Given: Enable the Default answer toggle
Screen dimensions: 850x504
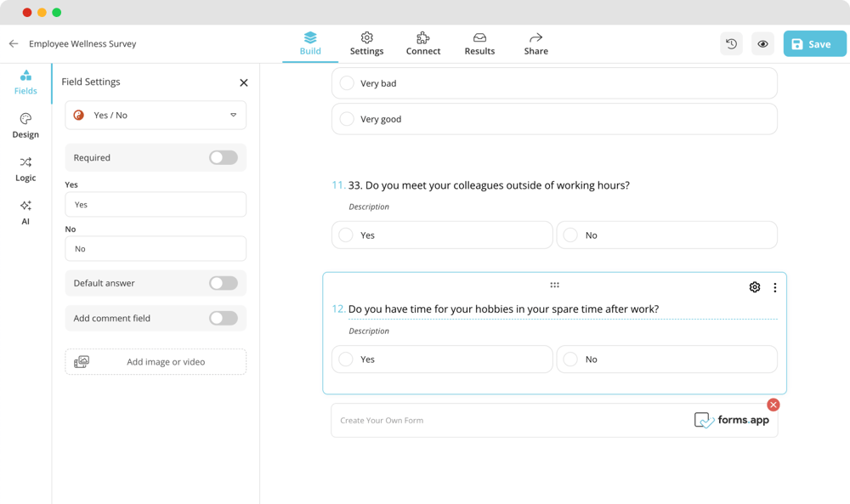Looking at the screenshot, I should [x=224, y=283].
